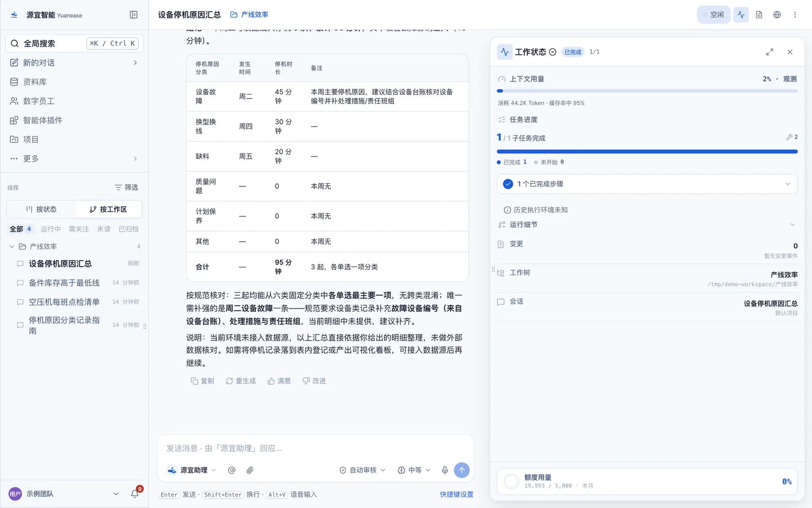
Task: Click the @ mention icon
Action: (231, 470)
